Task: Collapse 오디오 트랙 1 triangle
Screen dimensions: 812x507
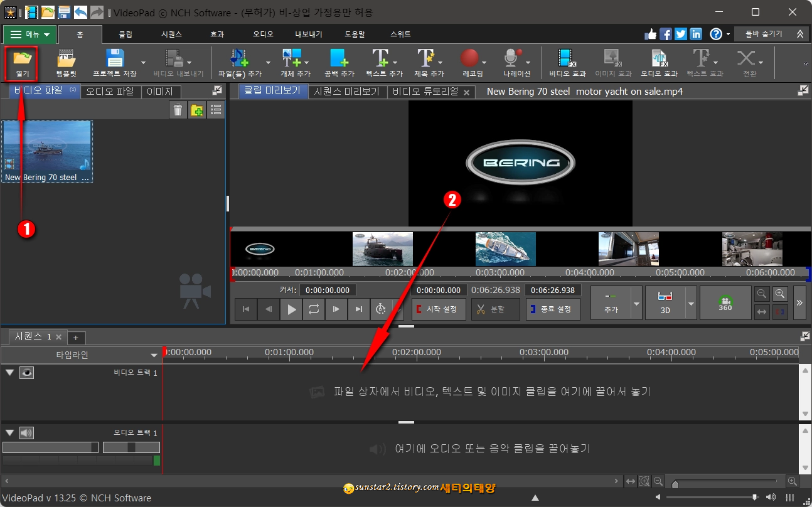Action: (x=9, y=432)
